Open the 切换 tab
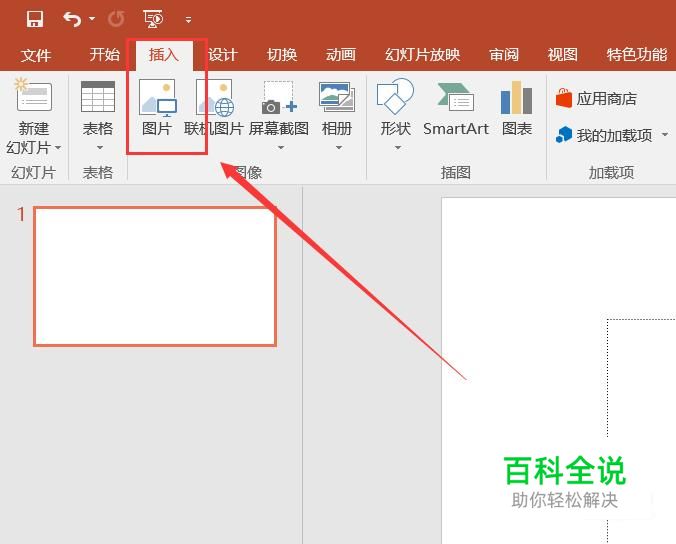 (x=282, y=55)
